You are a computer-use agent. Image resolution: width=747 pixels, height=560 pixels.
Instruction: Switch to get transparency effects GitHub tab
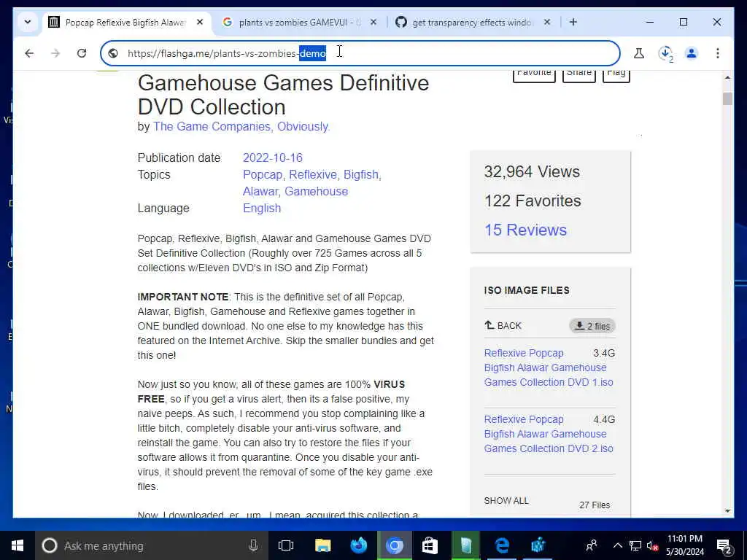[x=472, y=22]
